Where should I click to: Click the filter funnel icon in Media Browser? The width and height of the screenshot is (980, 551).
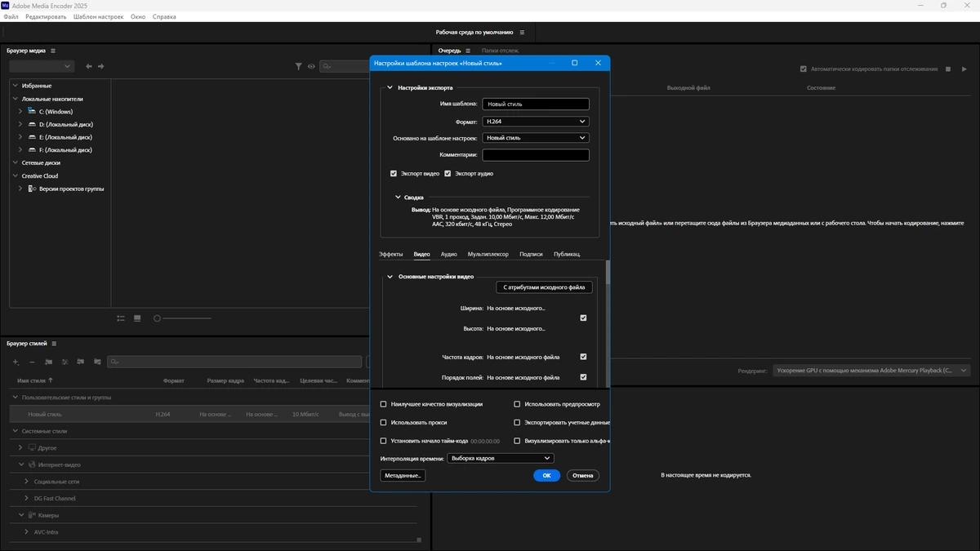[x=299, y=66]
